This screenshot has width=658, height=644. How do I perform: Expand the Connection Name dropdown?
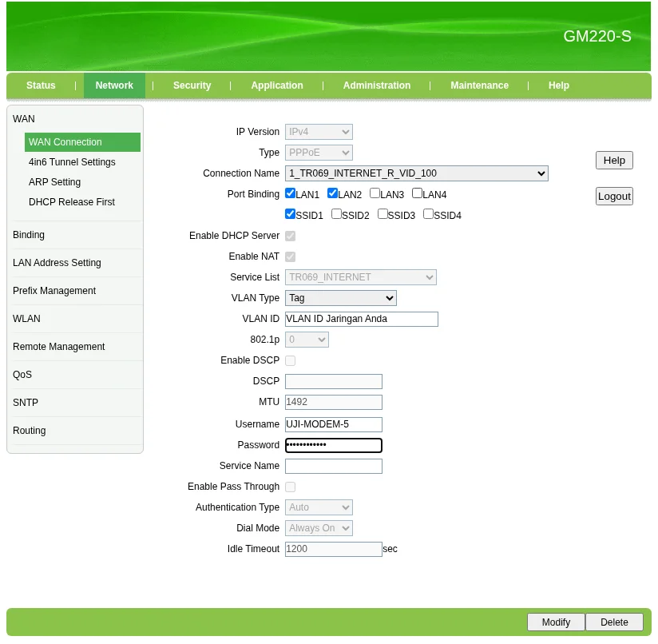point(416,173)
